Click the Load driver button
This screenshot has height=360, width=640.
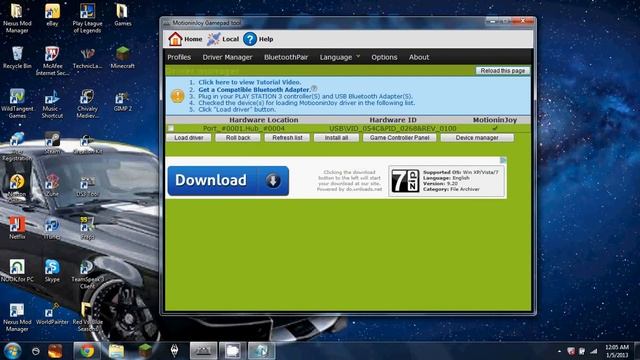(x=189, y=138)
